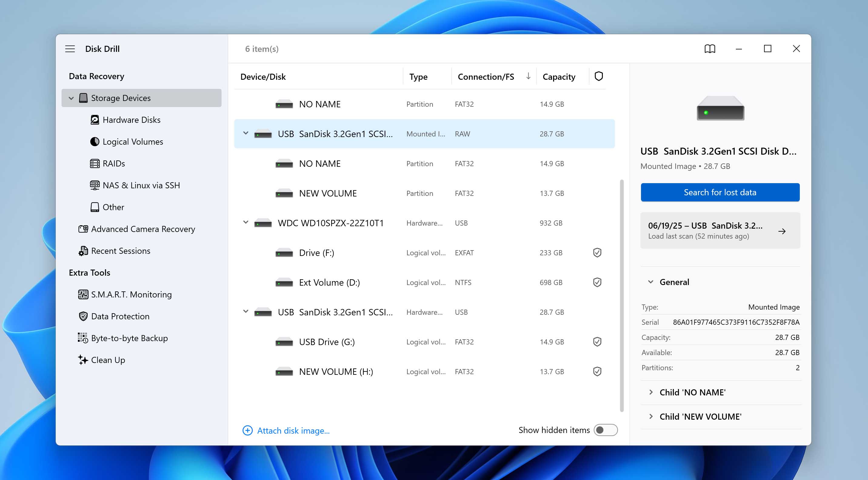Click the Other devices icon
The height and width of the screenshot is (480, 868).
(95, 207)
